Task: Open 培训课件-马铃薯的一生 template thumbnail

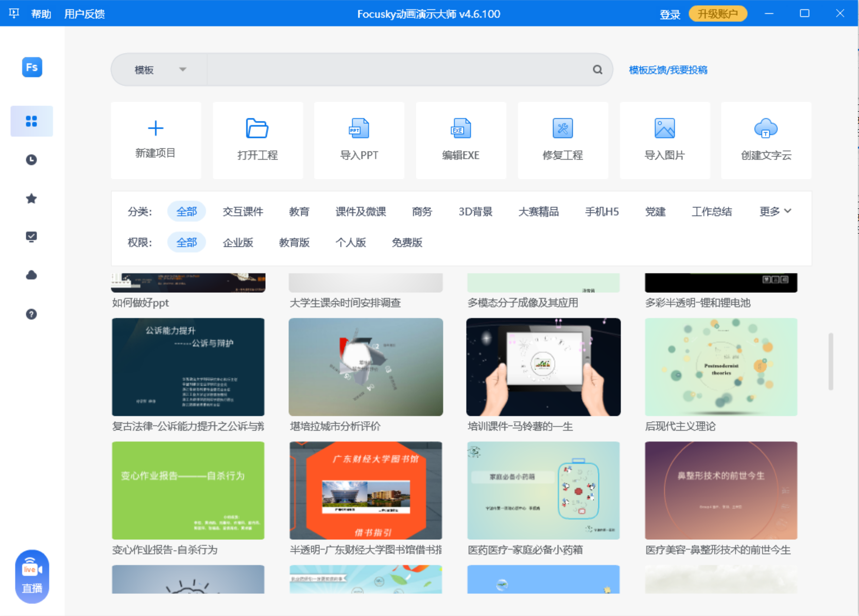Action: point(543,367)
